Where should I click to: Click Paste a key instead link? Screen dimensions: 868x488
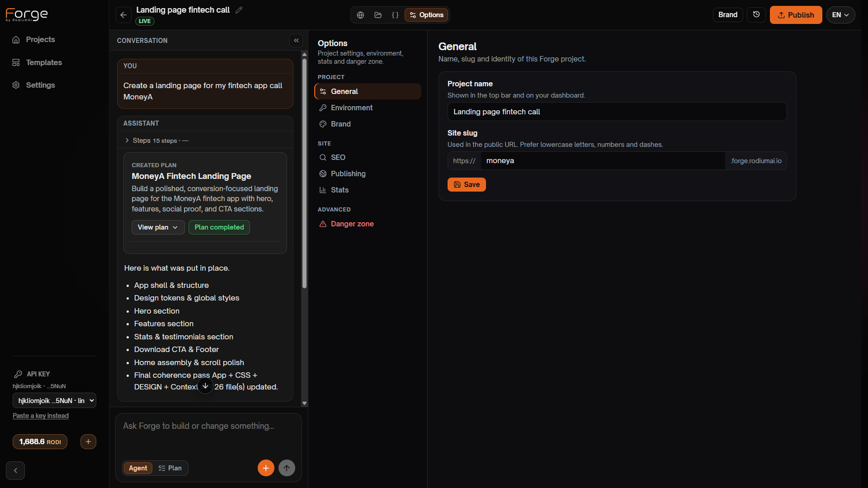tap(41, 416)
